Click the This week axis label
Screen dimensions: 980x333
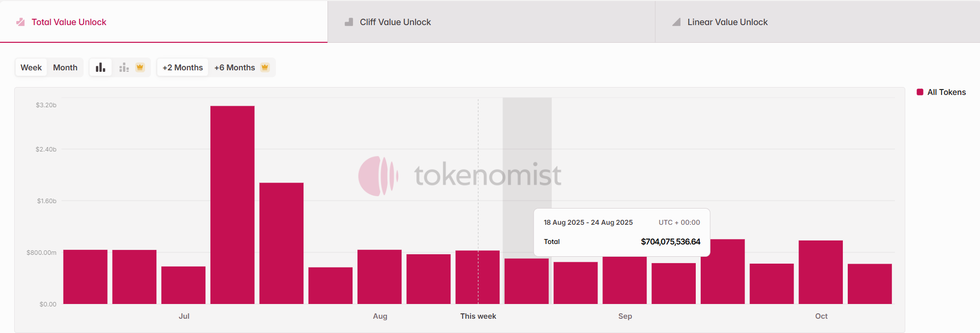tap(478, 316)
